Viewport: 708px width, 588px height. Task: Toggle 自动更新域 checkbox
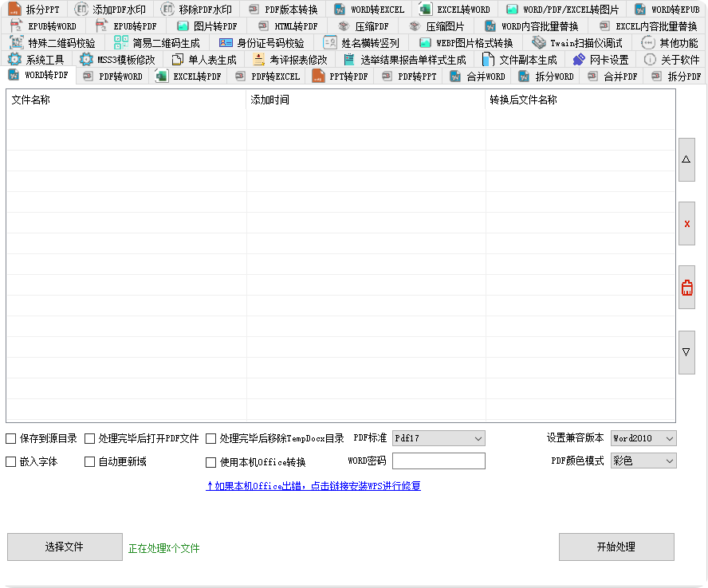point(90,461)
